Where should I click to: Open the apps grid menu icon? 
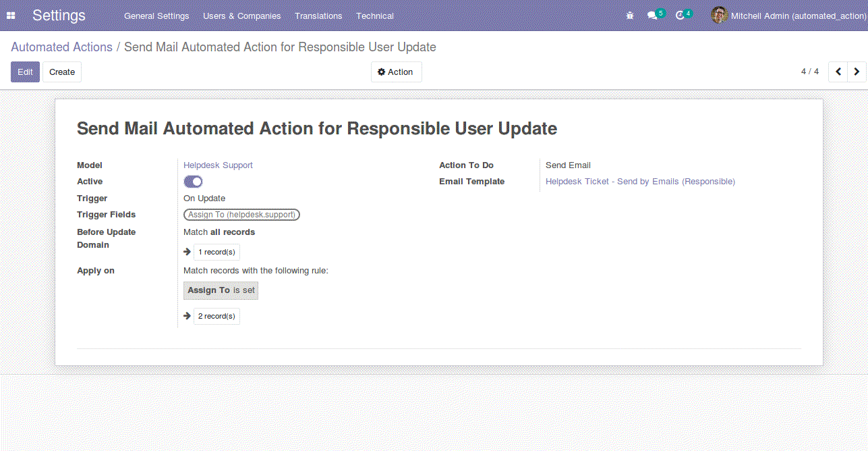11,16
